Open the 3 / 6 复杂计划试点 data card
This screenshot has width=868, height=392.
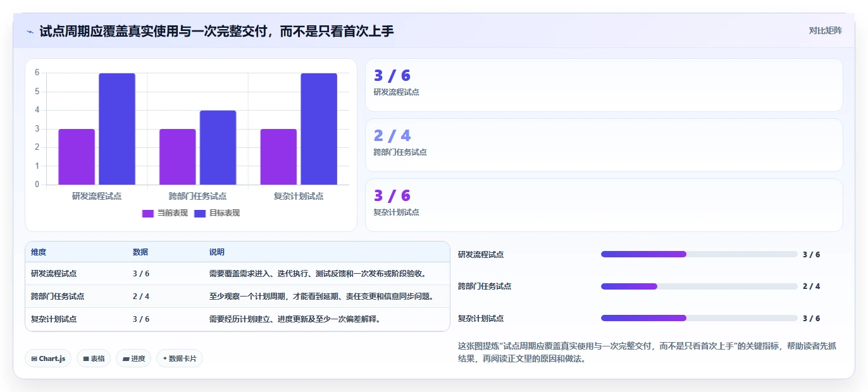(604, 205)
